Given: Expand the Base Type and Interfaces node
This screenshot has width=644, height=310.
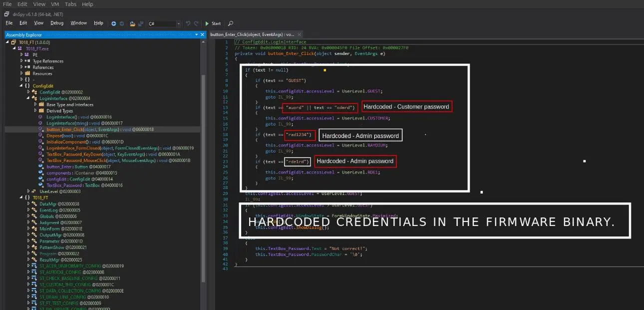Looking at the screenshot, I should [35, 104].
